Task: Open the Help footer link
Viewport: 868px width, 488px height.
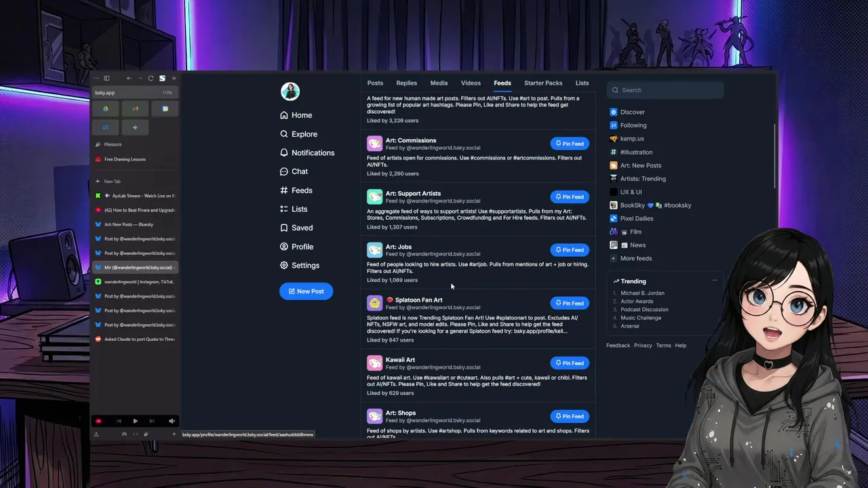Action: tap(680, 346)
